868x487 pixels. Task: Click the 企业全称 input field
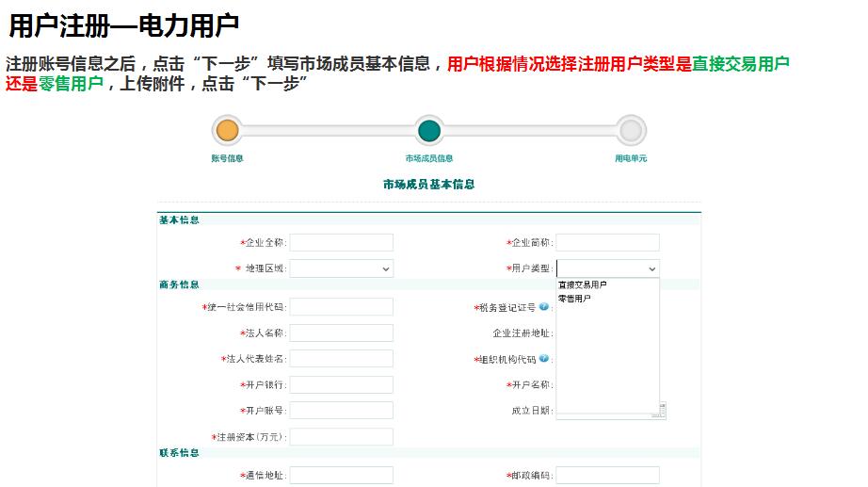point(341,243)
